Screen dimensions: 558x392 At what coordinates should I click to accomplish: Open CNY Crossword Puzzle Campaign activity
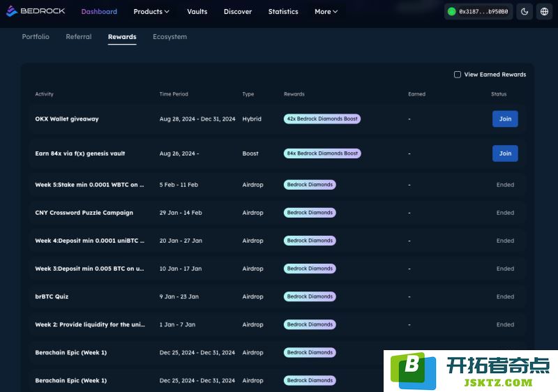coord(84,212)
